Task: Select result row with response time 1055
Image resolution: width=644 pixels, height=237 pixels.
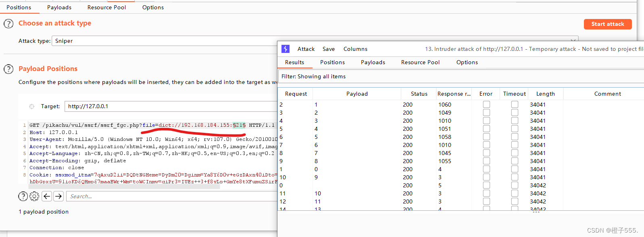Action: pyautogui.click(x=461, y=161)
